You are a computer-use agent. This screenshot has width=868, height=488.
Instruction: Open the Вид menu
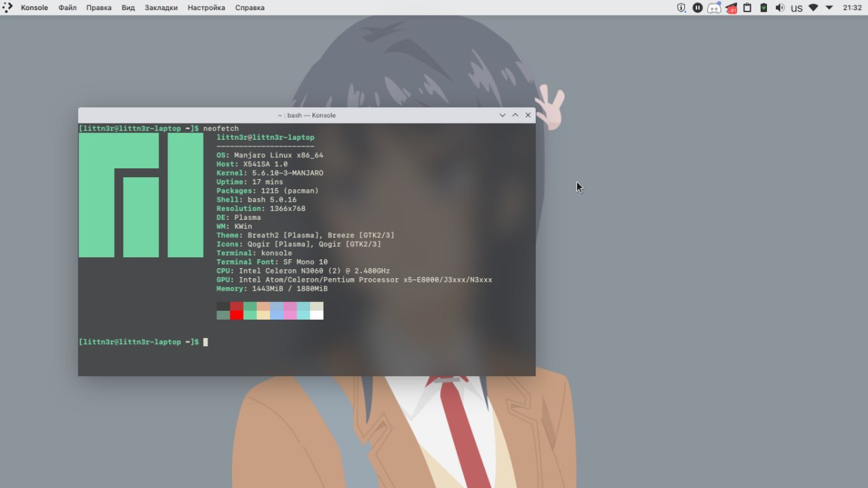[x=128, y=8]
